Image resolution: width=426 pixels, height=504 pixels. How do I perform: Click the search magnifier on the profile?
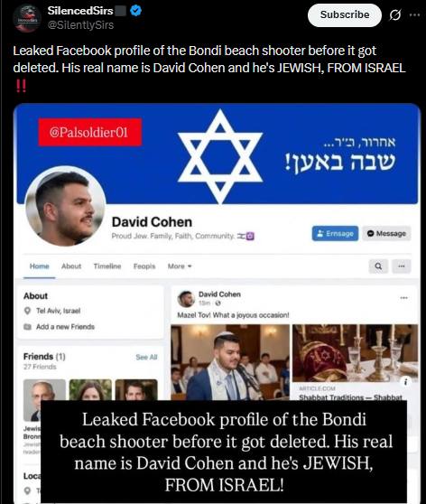pyautogui.click(x=378, y=266)
